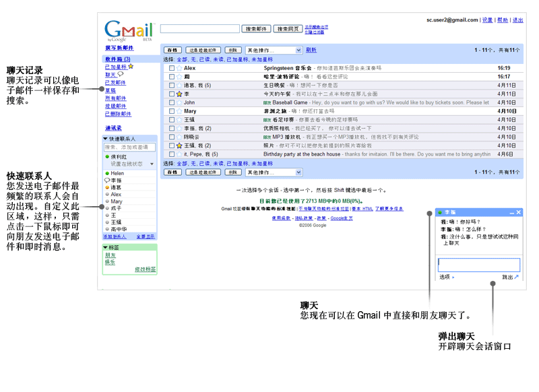Open 设置 link in header
Viewport: 539px width, 392px height.
487,20
